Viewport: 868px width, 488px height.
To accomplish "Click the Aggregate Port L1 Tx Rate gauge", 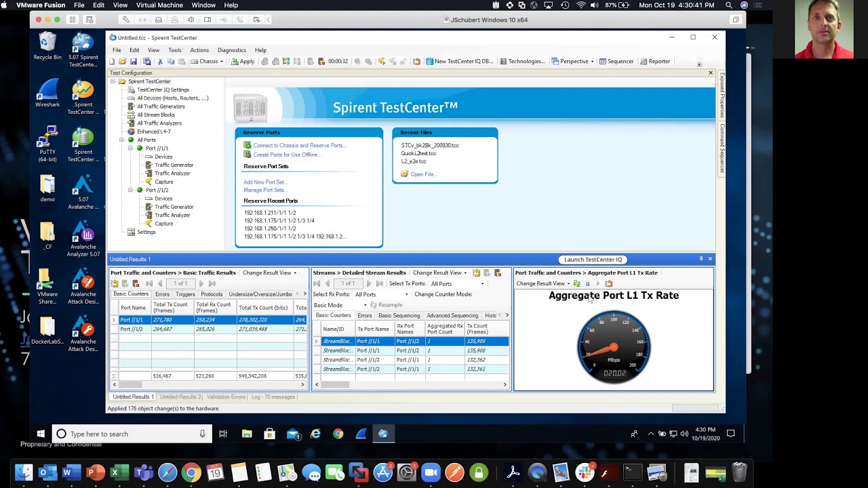I will point(614,346).
